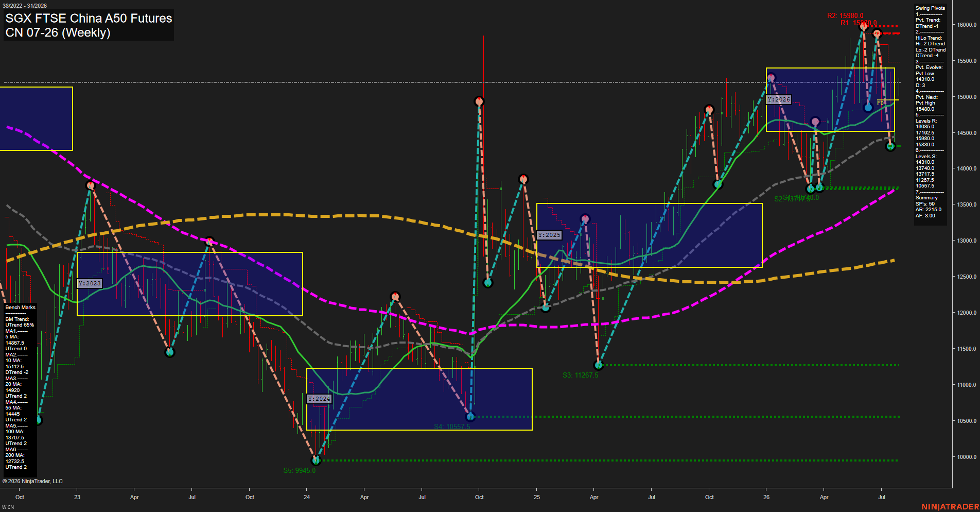Click the 10 MA: label in Bench Marks

pos(13,361)
